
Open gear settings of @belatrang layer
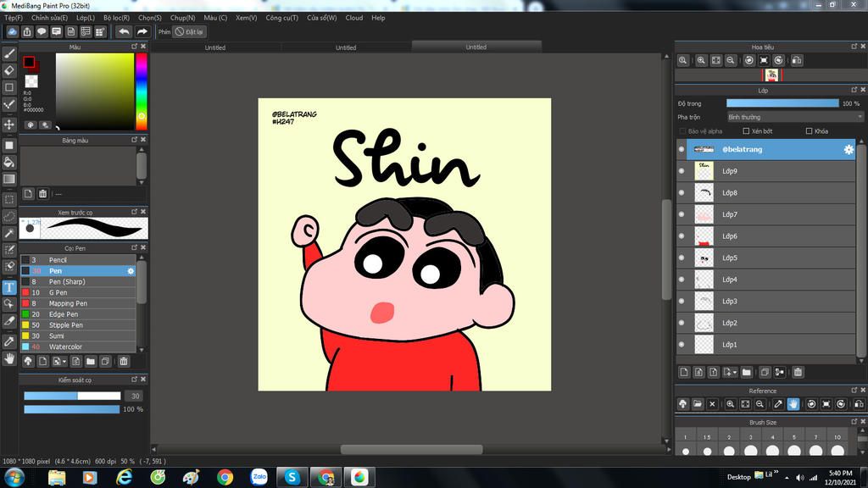click(848, 149)
